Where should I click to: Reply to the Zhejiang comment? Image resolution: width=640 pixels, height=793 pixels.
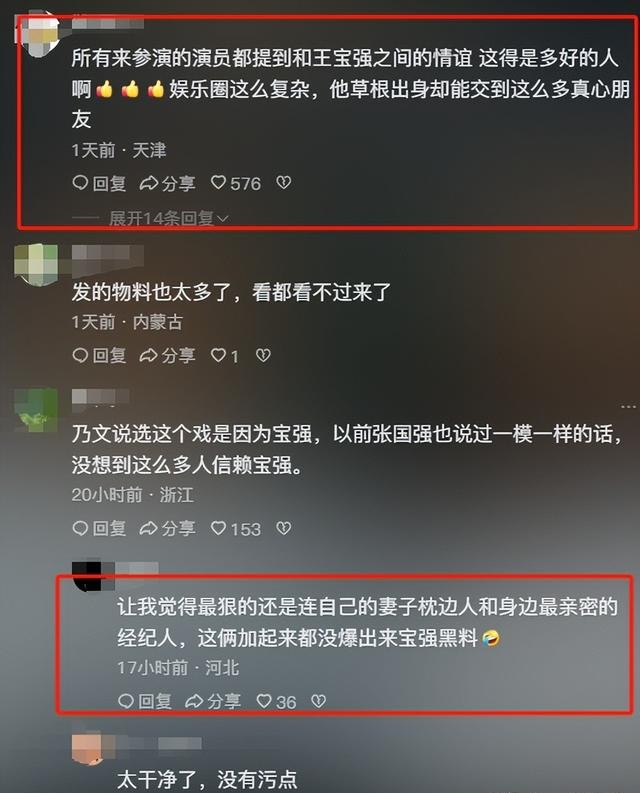[x=99, y=528]
